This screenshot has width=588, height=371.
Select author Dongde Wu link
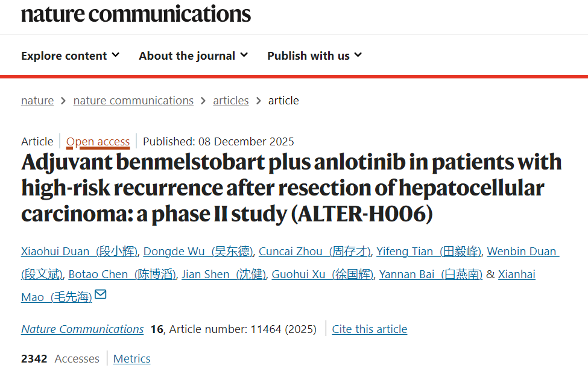click(x=198, y=252)
